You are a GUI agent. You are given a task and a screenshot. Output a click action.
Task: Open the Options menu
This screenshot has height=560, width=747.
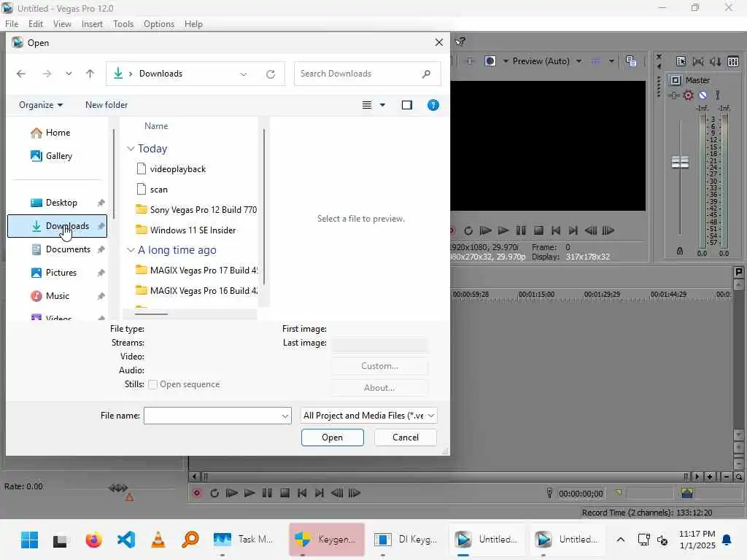pyautogui.click(x=159, y=24)
